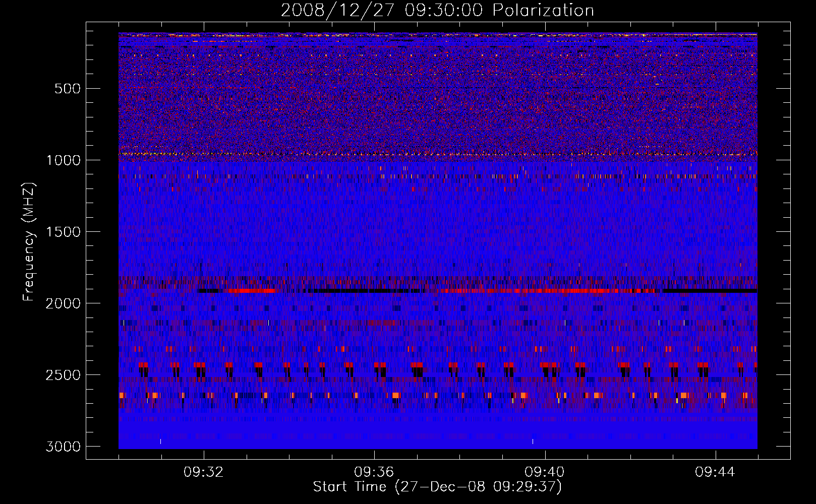Click the 09:36 time tick label
The width and height of the screenshot is (816, 504).
click(x=374, y=472)
